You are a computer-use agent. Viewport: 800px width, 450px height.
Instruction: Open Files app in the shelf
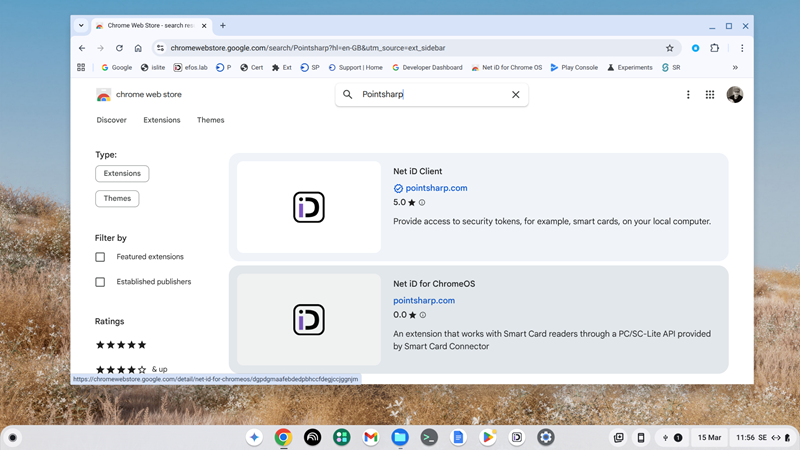400,437
